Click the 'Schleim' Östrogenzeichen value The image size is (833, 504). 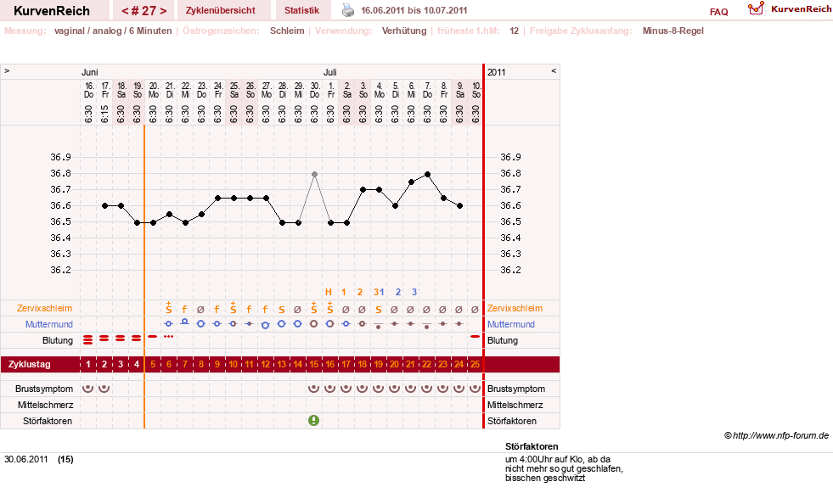click(287, 31)
